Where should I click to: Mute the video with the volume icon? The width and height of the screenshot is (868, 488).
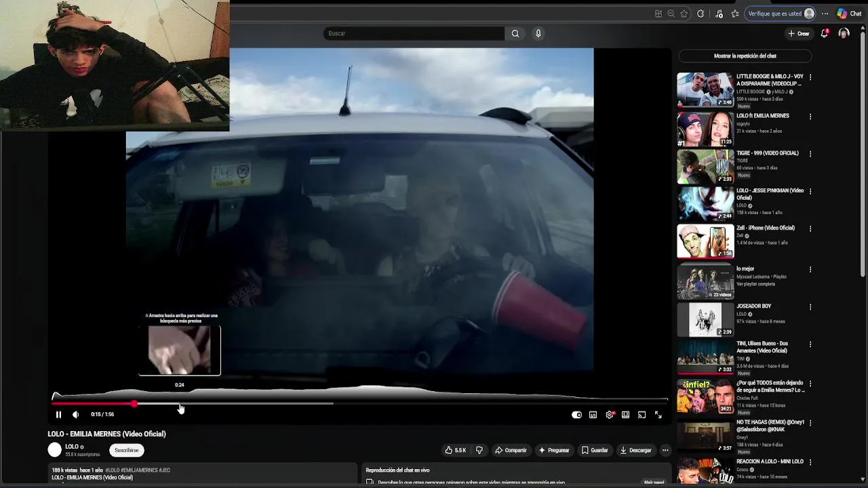(75, 415)
